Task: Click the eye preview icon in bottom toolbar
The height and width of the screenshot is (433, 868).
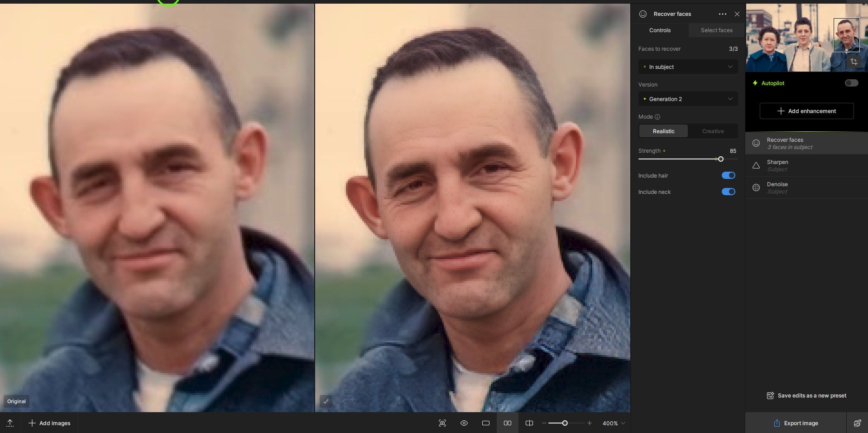Action: 464,423
